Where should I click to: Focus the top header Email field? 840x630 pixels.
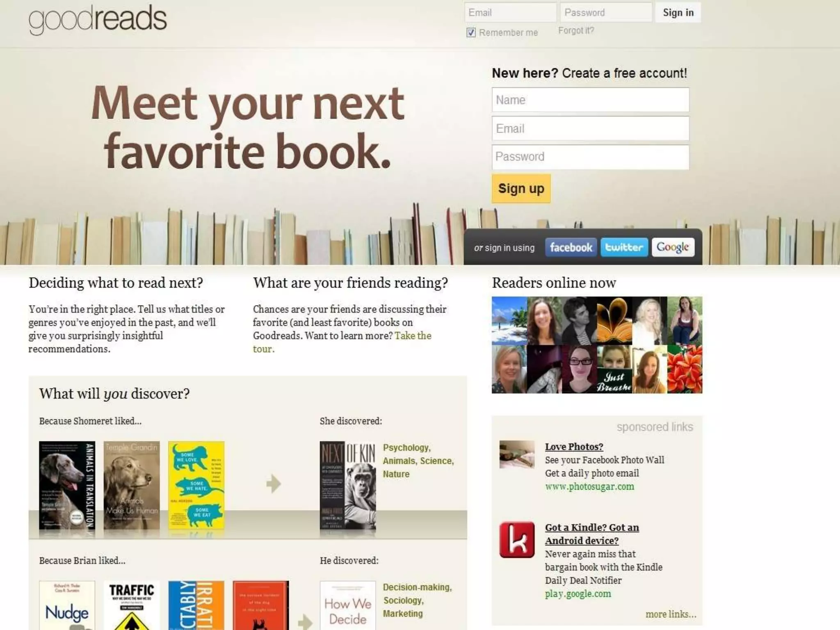click(510, 12)
